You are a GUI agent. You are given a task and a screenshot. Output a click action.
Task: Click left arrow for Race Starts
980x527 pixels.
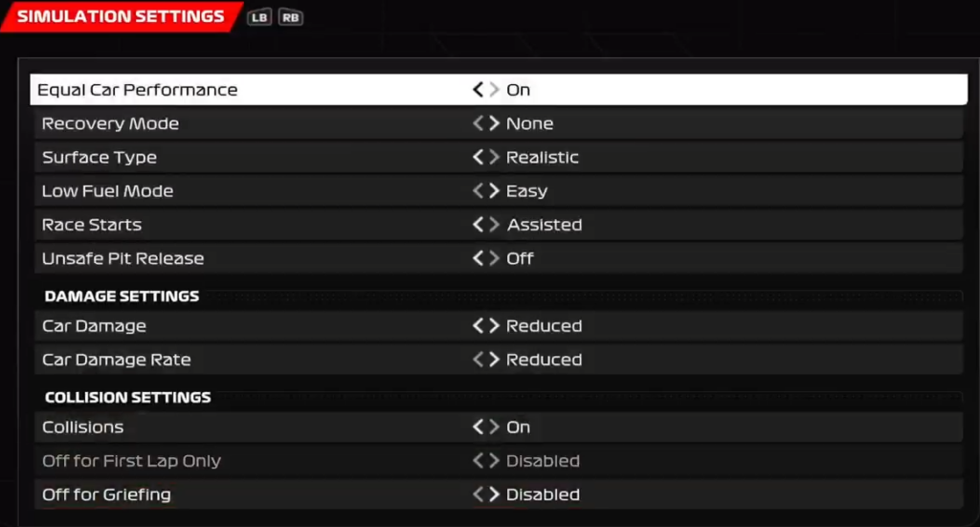(x=479, y=225)
